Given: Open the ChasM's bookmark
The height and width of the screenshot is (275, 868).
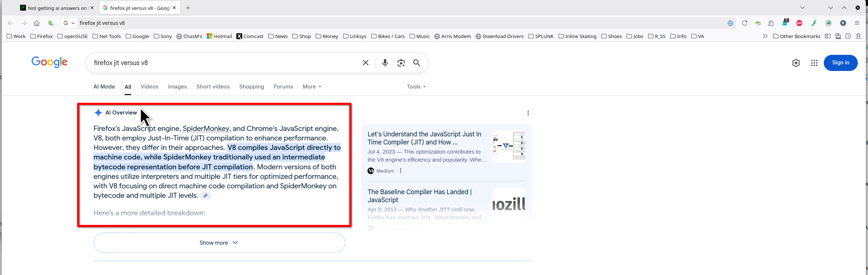Looking at the screenshot, I should coord(189,36).
